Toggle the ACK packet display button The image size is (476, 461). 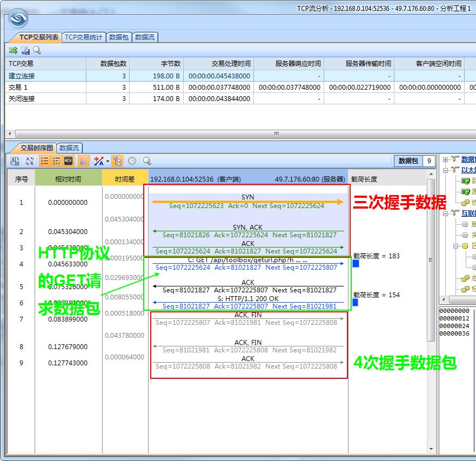pos(68,161)
